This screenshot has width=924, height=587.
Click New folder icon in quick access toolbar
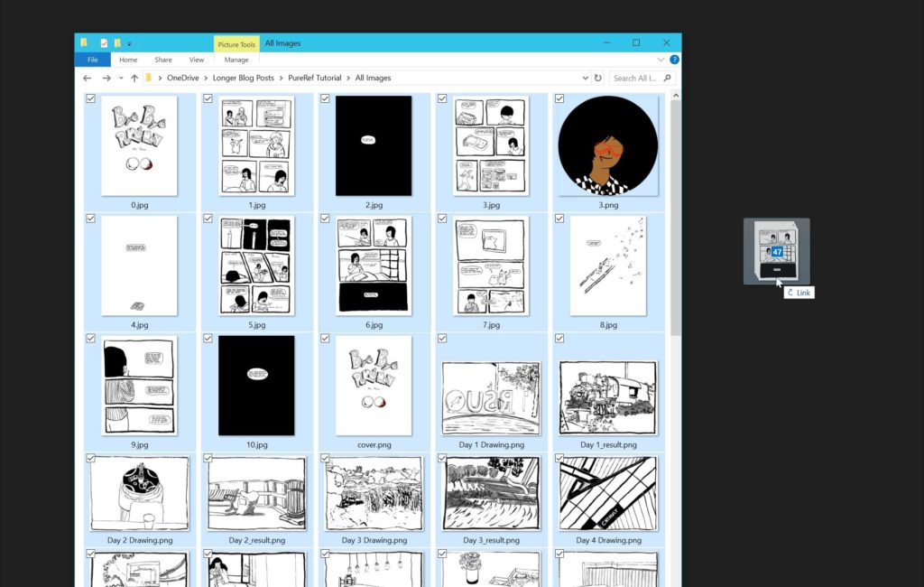(x=117, y=43)
